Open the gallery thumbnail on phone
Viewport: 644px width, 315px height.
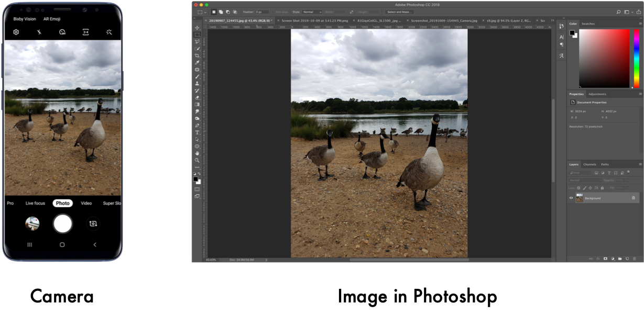pos(32,223)
